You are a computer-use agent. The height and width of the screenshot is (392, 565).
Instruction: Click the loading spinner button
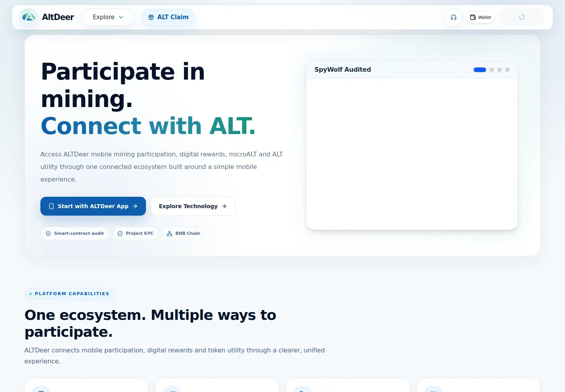(x=522, y=17)
